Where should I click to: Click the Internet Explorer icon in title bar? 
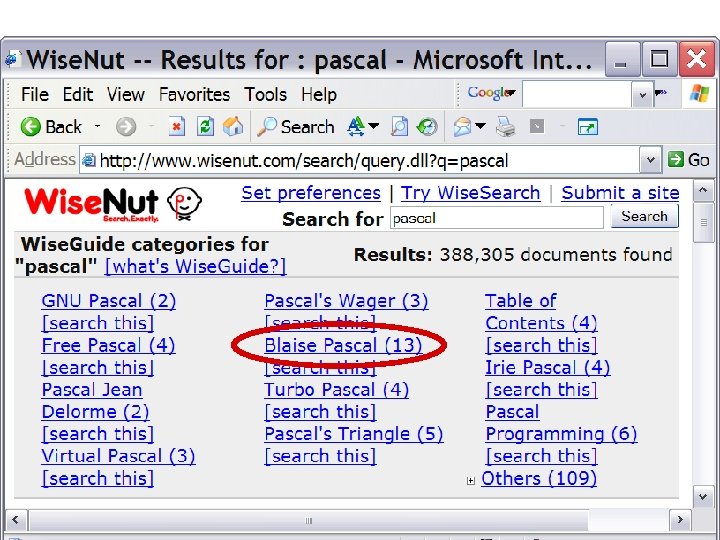click(x=12, y=60)
